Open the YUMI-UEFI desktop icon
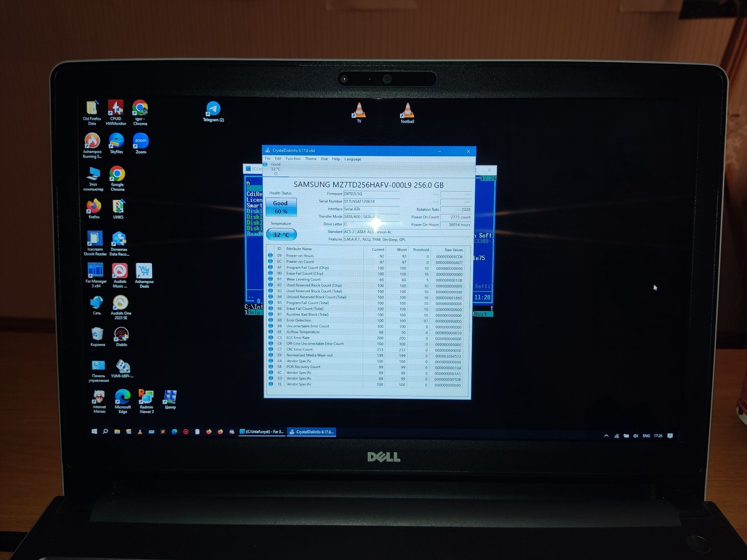747x560 pixels. pyautogui.click(x=122, y=369)
